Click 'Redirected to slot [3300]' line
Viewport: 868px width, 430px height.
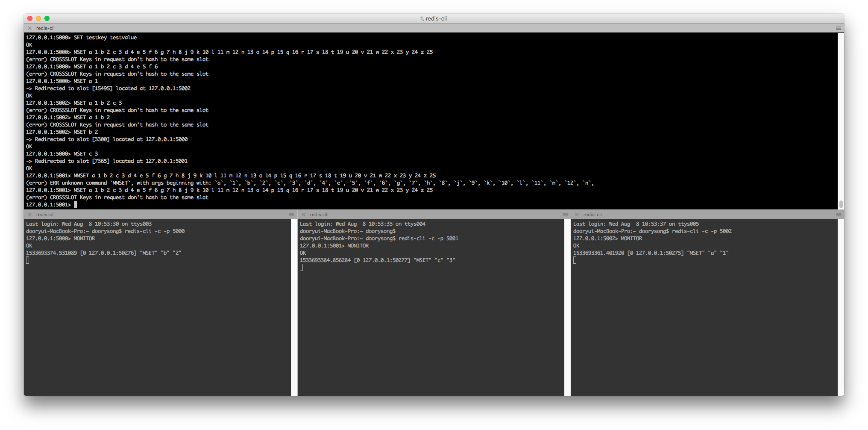click(107, 139)
